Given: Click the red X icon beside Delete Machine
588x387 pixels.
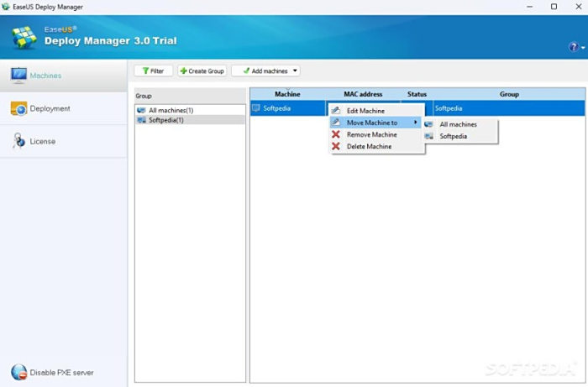Looking at the screenshot, I should (336, 146).
